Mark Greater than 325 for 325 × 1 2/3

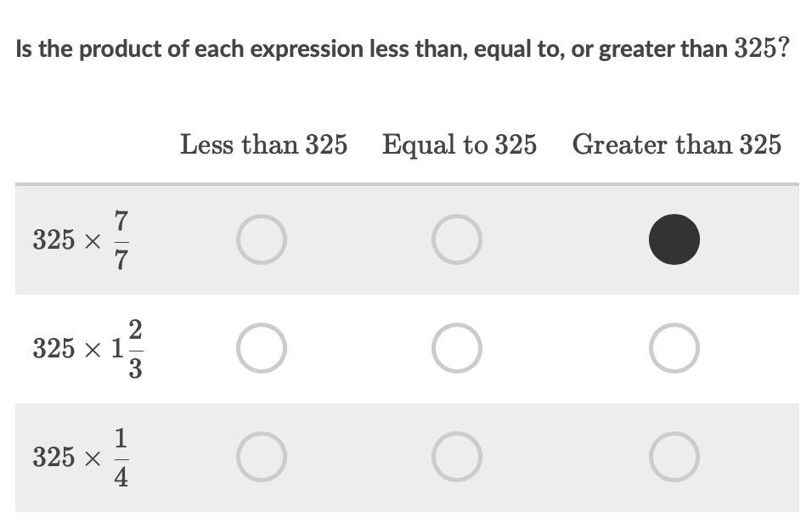[674, 348]
